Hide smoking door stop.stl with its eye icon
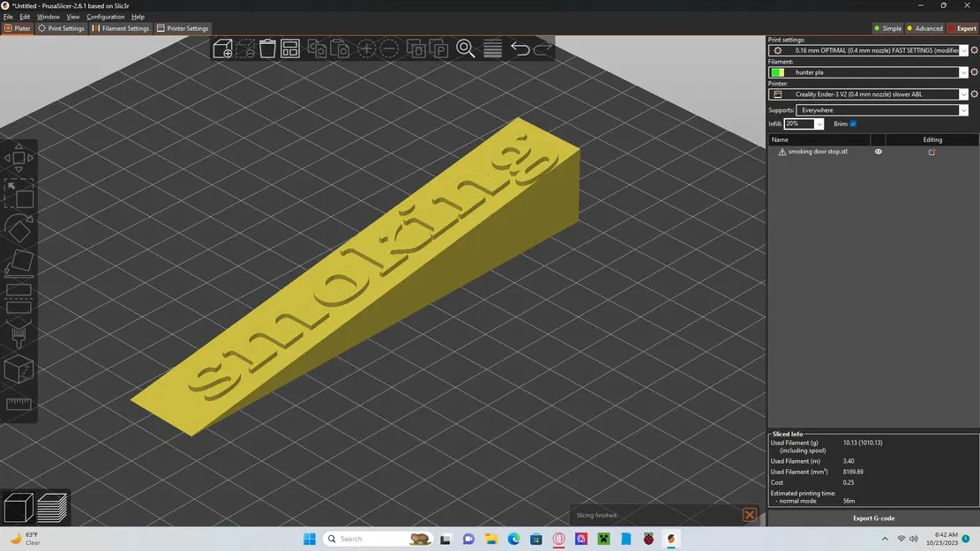 click(x=879, y=152)
